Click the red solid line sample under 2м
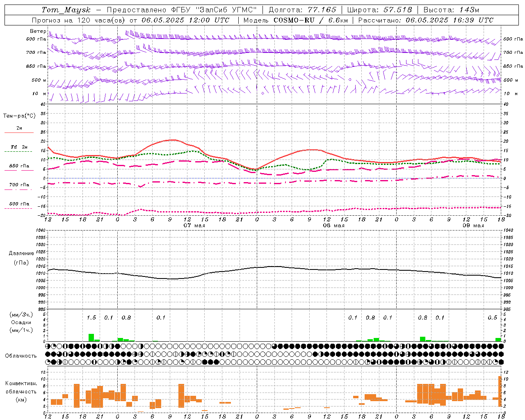This screenshot has height=420, width=525. [x=19, y=132]
